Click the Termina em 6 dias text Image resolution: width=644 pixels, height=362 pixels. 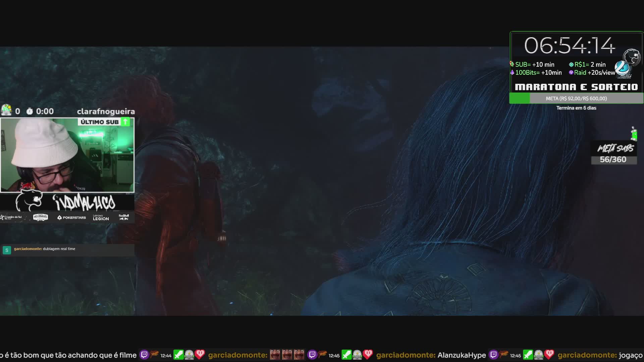coord(576,108)
